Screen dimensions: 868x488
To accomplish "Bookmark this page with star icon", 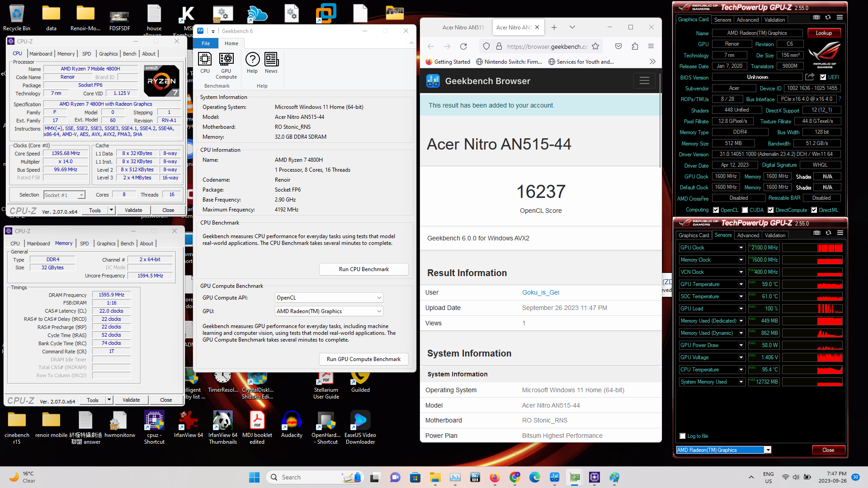I will pyautogui.click(x=595, y=47).
